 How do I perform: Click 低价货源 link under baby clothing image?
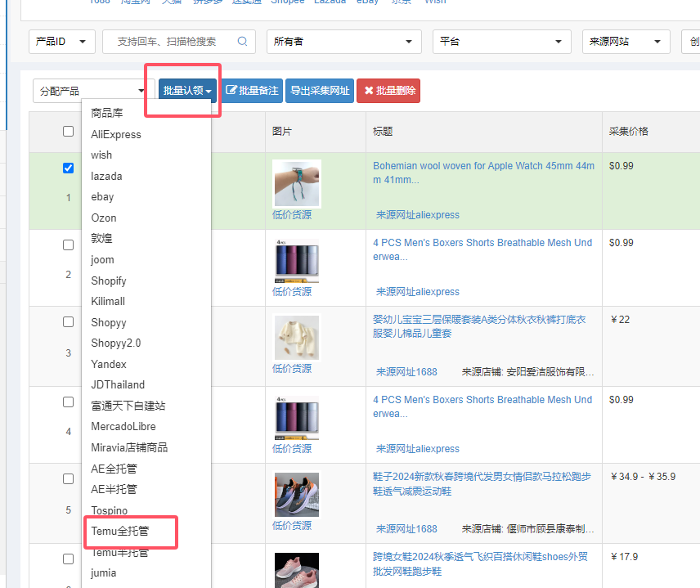coord(292,368)
